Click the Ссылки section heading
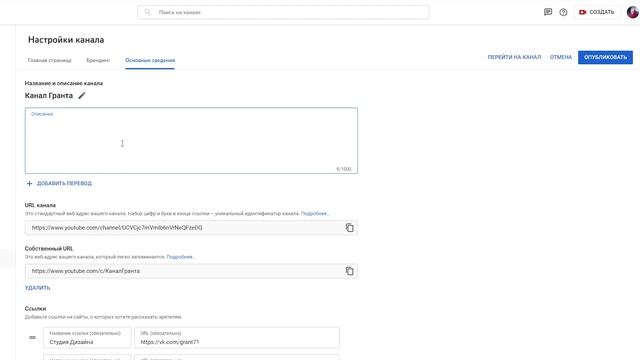640x360 pixels. click(x=36, y=309)
